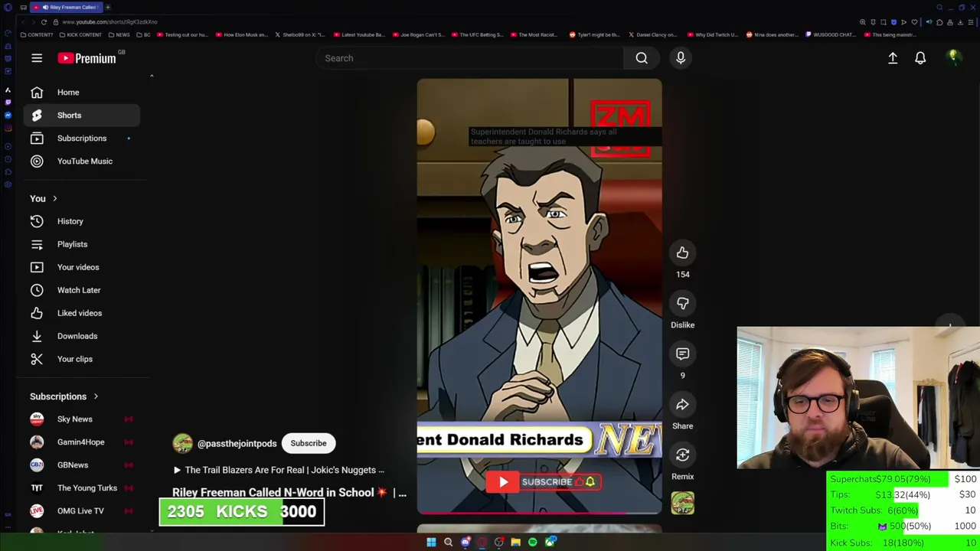Open @passthejointpods channel name
This screenshot has width=980, height=551.
pyautogui.click(x=237, y=444)
